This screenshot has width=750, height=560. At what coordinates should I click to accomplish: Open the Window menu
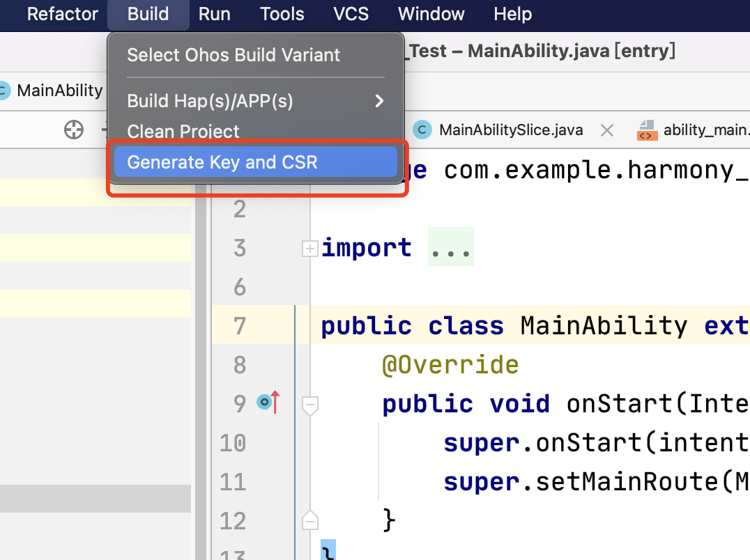click(430, 14)
